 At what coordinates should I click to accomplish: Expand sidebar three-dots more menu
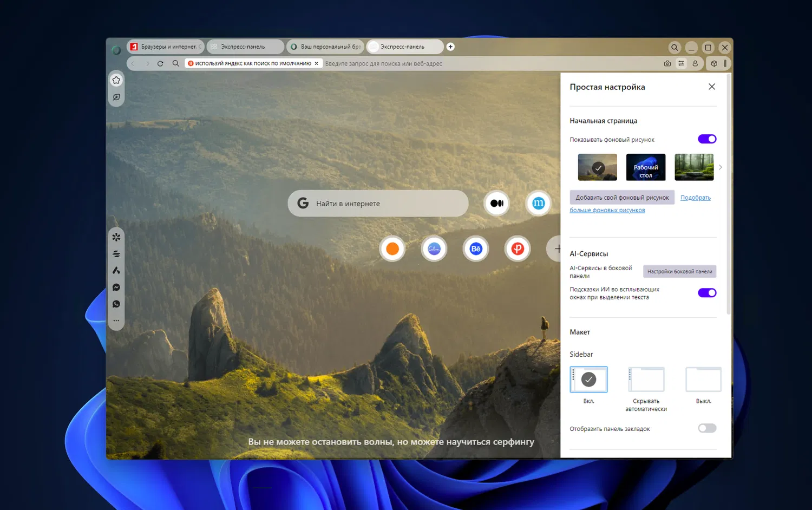point(116,321)
